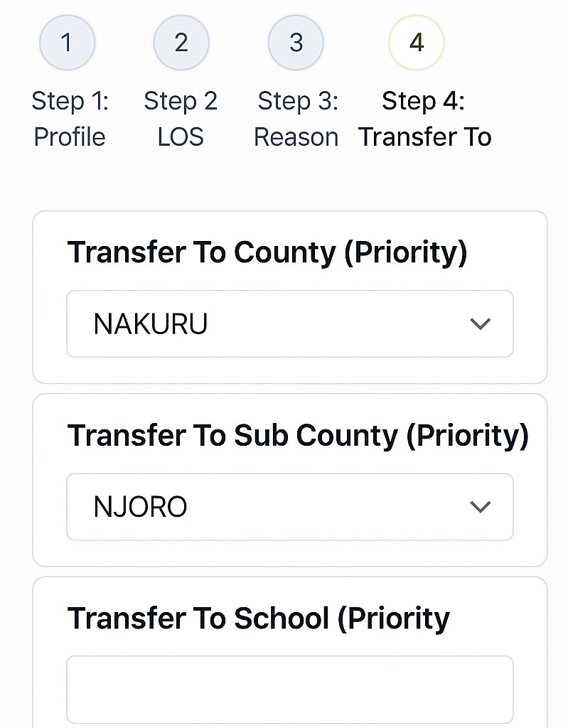The image size is (568, 728).
Task: Open the NAKURU county dropdown
Action: (290, 323)
